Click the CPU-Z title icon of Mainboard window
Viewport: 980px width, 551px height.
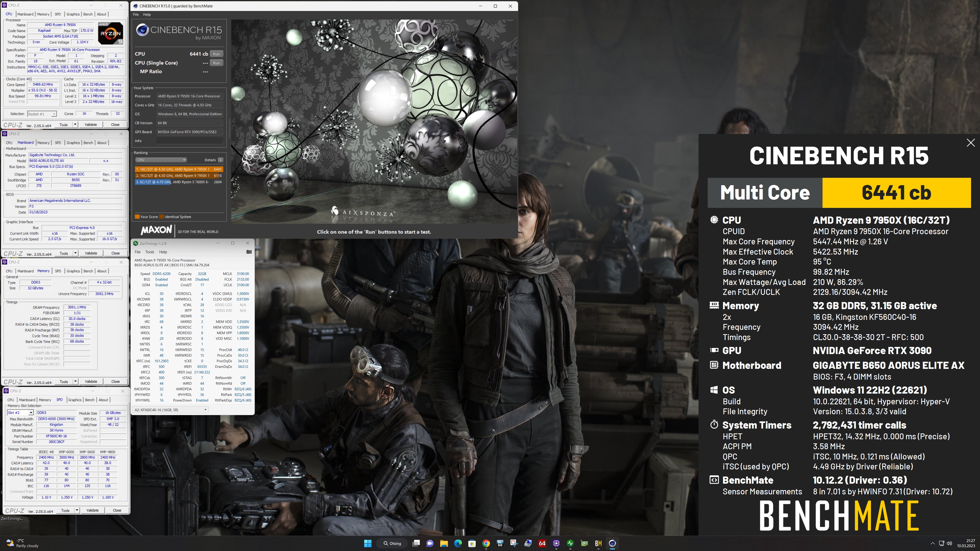5,134
